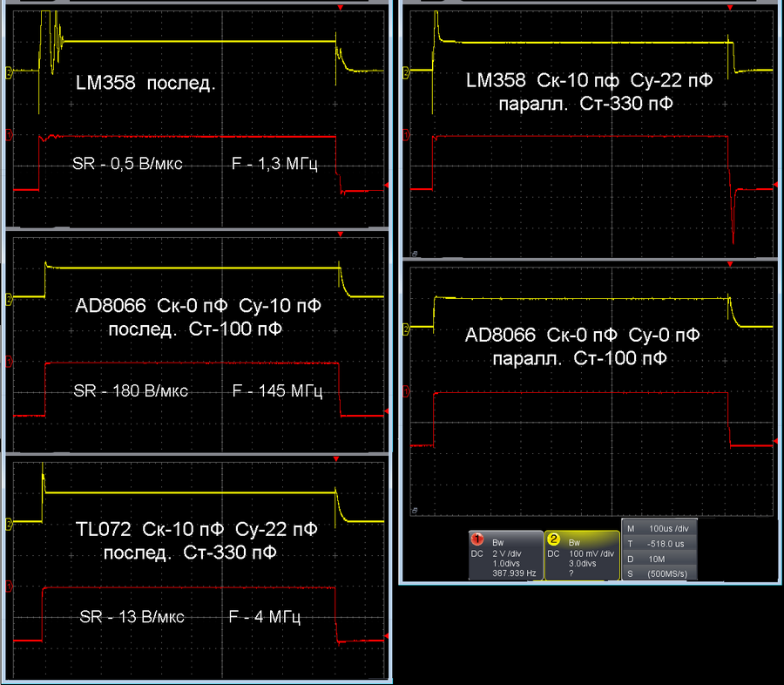
Task: Click red channel 1 ground marker in LM358 послед. plot
Action: coord(9,135)
